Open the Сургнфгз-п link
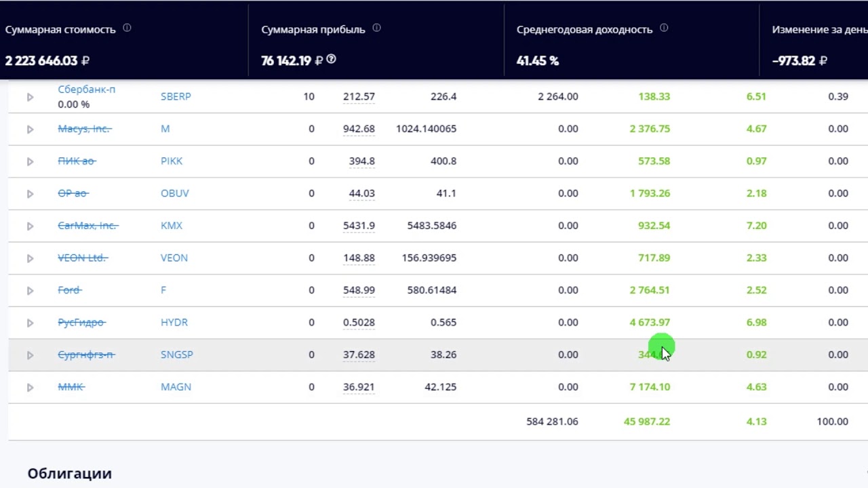The height and width of the screenshot is (488, 868). click(86, 354)
